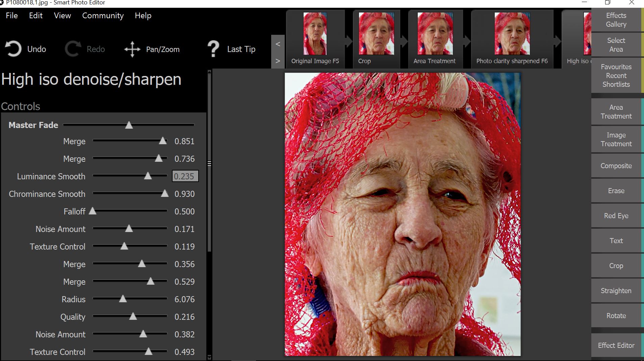The image size is (644, 361).
Task: Click the Radius slider
Action: coord(130,299)
